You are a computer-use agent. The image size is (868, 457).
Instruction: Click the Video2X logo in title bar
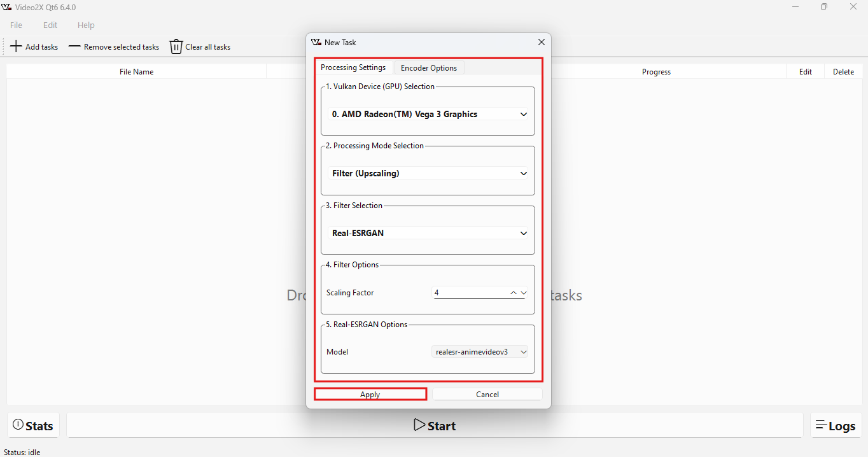click(x=7, y=7)
